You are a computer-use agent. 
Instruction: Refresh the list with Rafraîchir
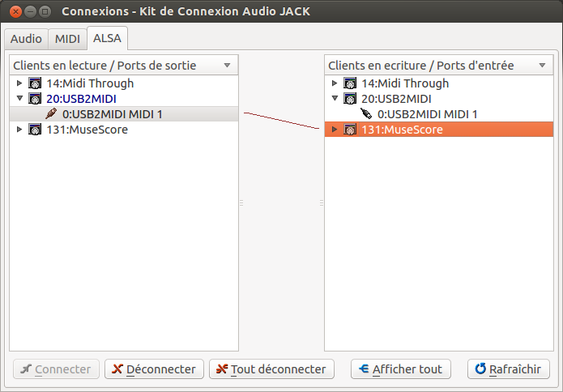pos(508,369)
